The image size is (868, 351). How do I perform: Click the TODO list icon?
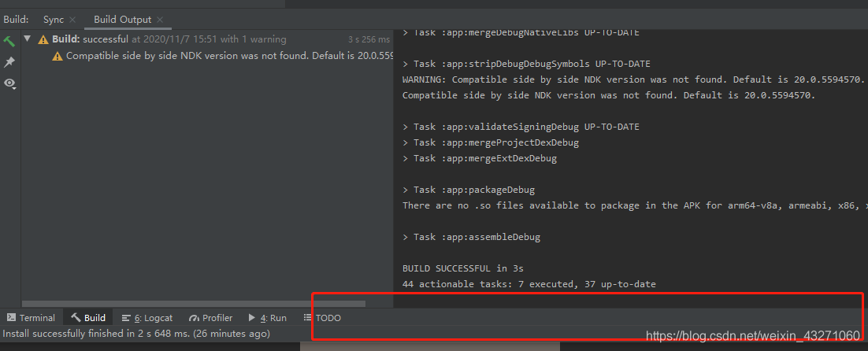pos(308,318)
